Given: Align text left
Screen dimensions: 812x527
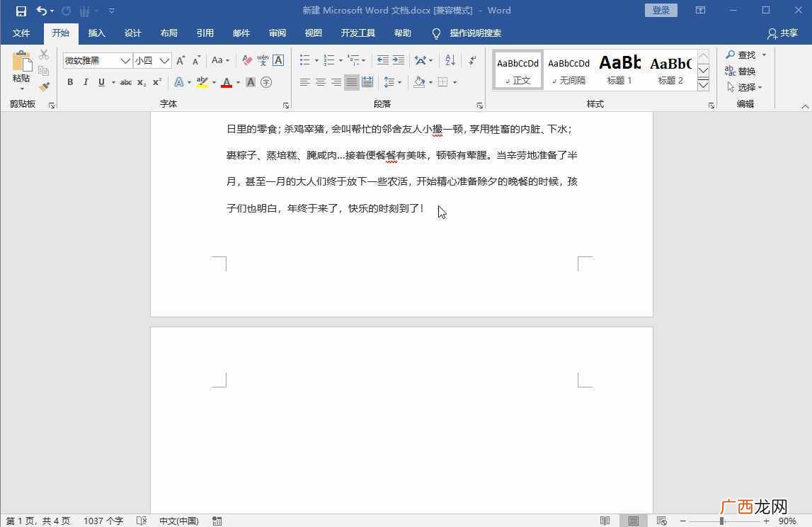Looking at the screenshot, I should (x=305, y=82).
